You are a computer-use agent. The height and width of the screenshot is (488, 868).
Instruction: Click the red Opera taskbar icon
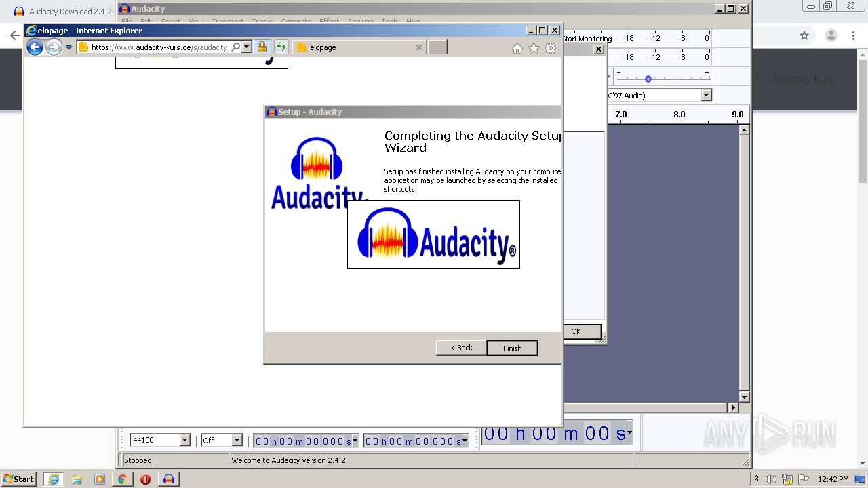click(x=145, y=479)
